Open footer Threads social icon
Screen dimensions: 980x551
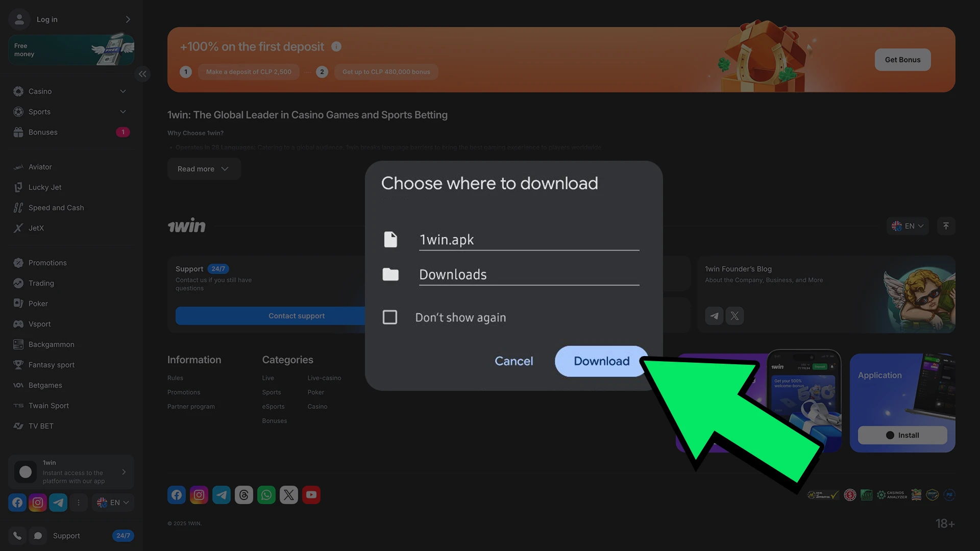[x=244, y=495]
